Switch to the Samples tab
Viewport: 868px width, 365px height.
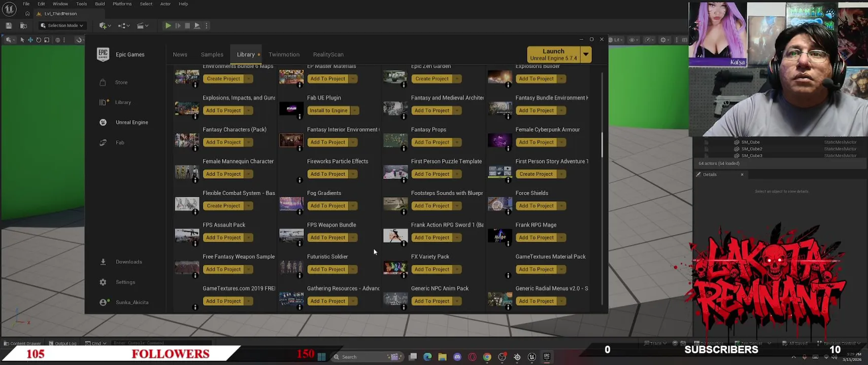point(212,54)
